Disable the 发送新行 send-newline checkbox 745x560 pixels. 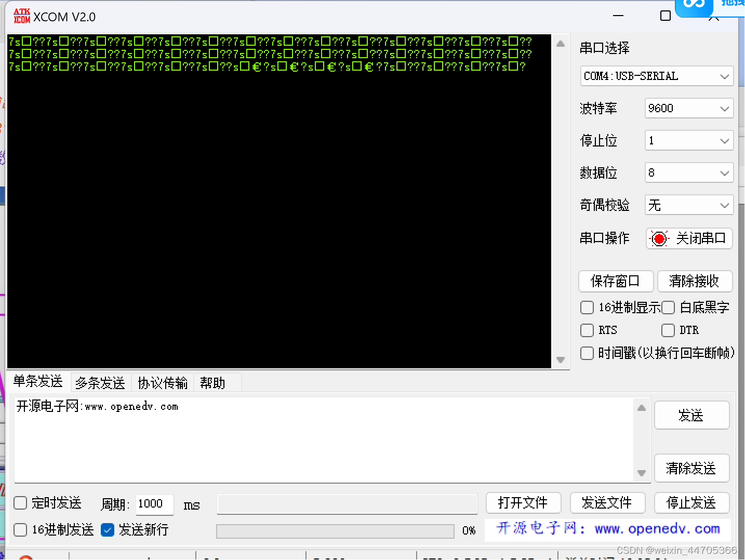108,530
